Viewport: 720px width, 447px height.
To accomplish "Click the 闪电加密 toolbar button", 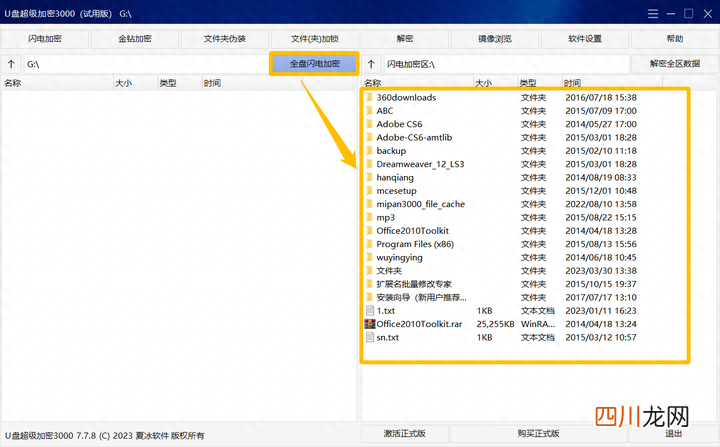I will point(45,39).
